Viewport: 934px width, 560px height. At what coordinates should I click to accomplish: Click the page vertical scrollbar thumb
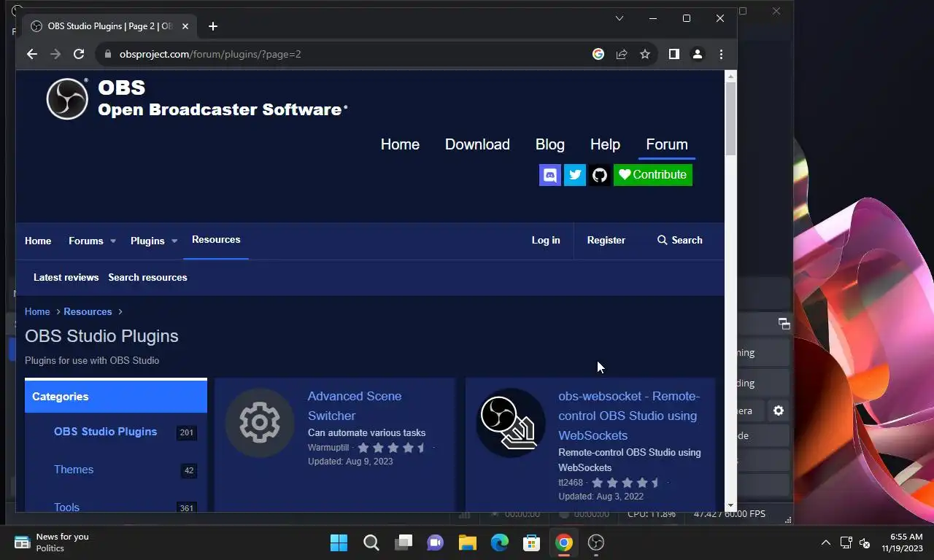pyautogui.click(x=730, y=118)
